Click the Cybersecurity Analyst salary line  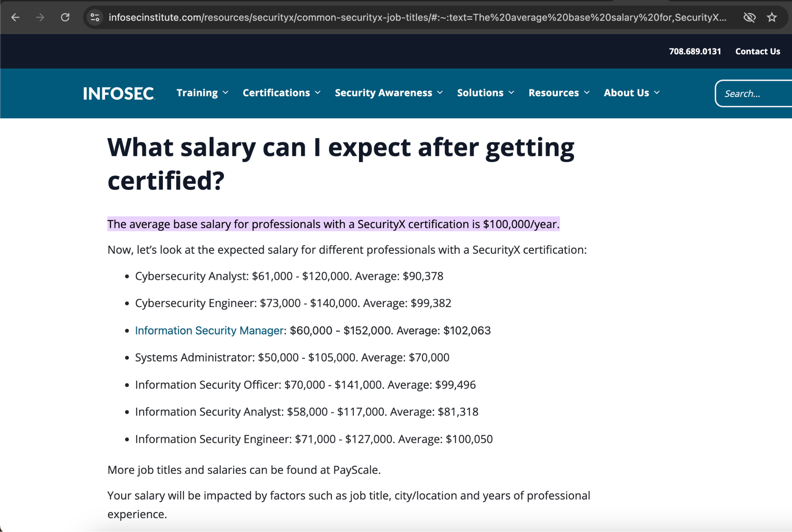[289, 276]
